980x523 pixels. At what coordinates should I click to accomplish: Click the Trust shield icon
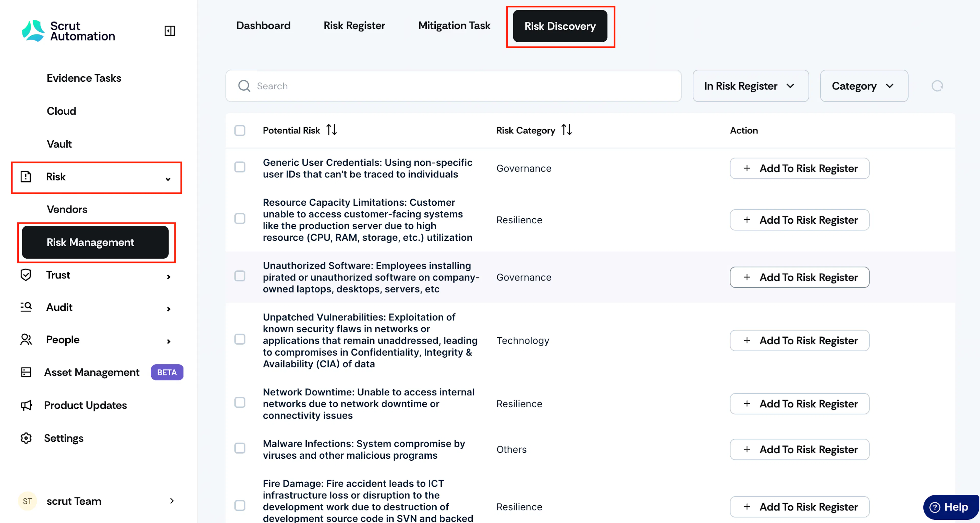point(26,275)
